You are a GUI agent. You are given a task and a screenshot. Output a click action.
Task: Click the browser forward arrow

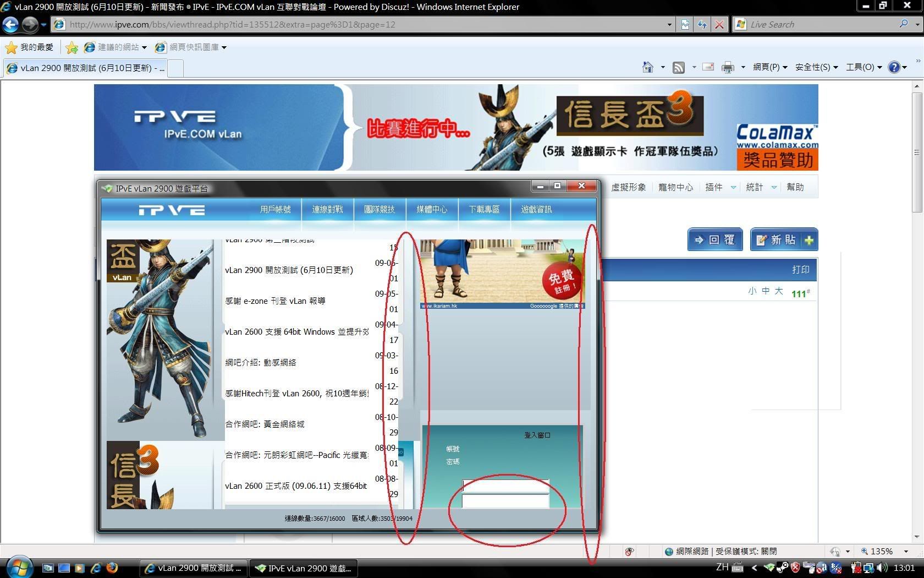pos(30,24)
